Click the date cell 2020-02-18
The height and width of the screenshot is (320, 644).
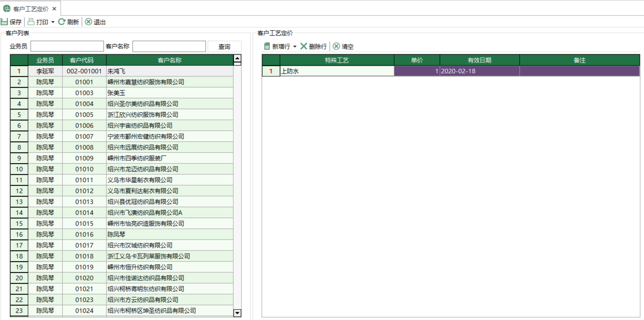(480, 71)
